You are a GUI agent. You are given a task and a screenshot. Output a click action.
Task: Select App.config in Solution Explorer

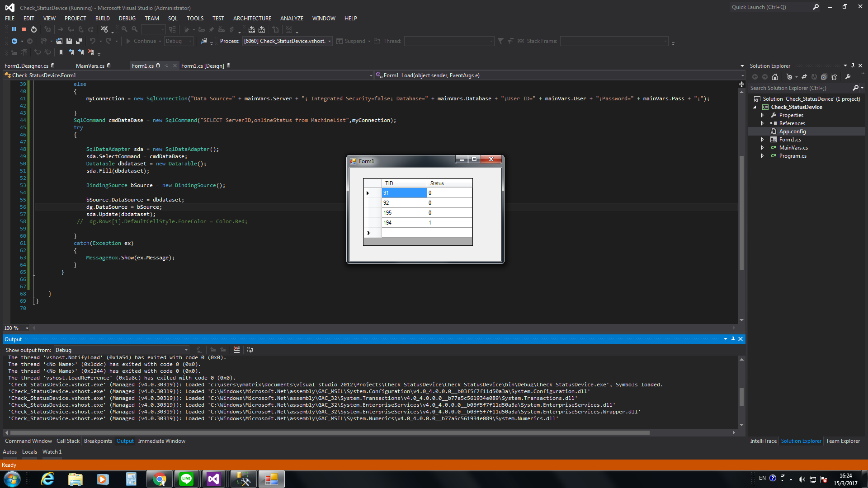click(793, 131)
